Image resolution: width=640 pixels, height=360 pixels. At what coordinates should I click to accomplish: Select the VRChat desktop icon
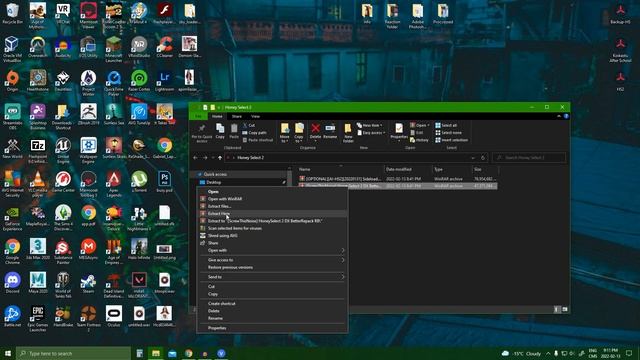click(63, 13)
